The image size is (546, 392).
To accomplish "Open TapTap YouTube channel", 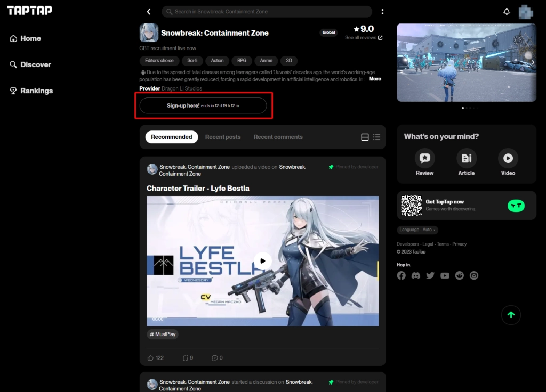I will (445, 275).
